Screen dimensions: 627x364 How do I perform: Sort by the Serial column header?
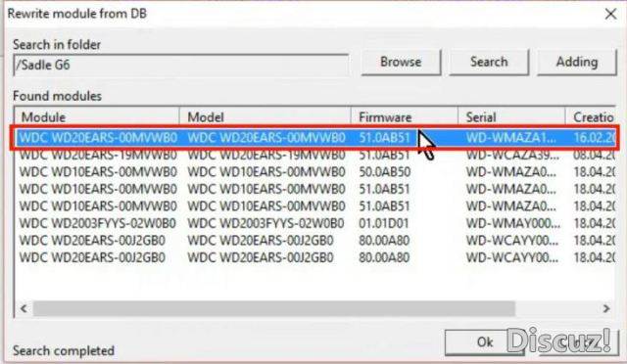(511, 117)
